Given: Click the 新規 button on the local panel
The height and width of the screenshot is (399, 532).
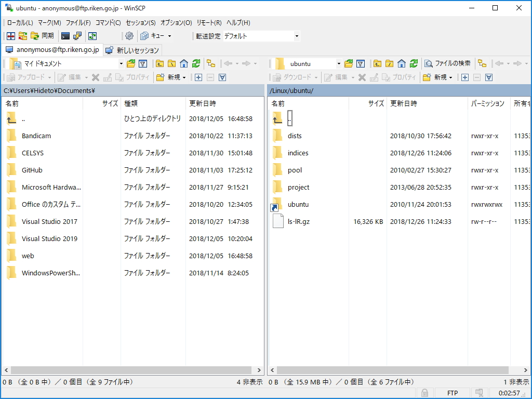Looking at the screenshot, I should click(x=172, y=77).
